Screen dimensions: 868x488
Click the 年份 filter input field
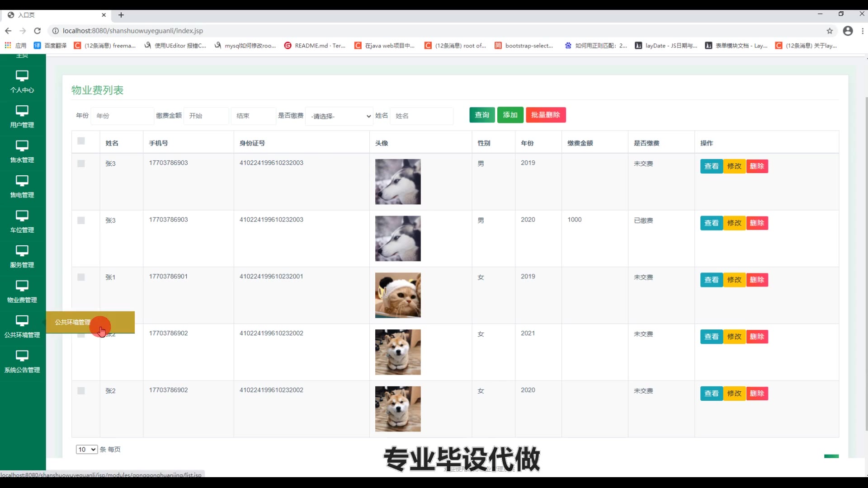click(122, 116)
